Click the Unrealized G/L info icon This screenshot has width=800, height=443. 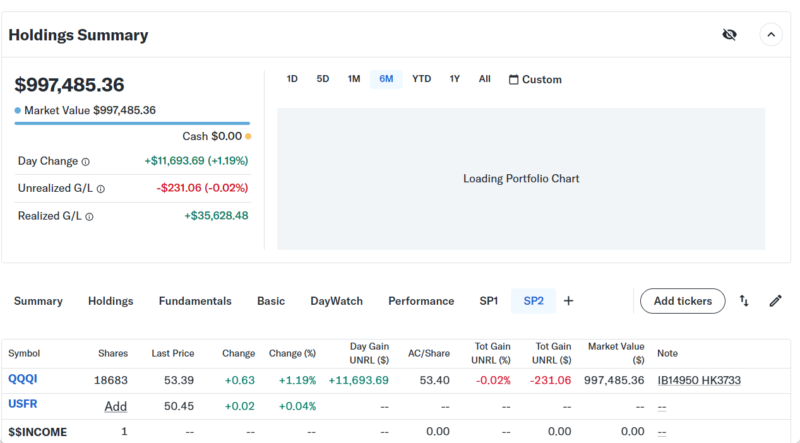coord(101,188)
